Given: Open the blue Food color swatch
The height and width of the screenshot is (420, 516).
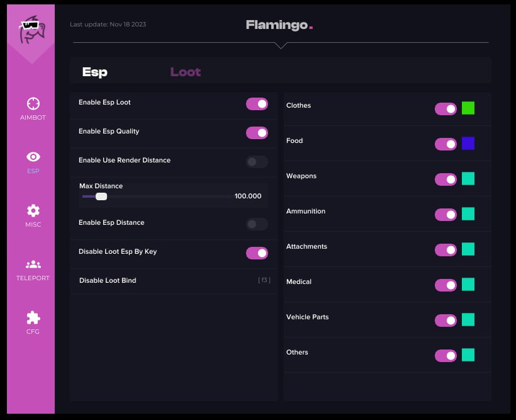Looking at the screenshot, I should click(x=468, y=144).
